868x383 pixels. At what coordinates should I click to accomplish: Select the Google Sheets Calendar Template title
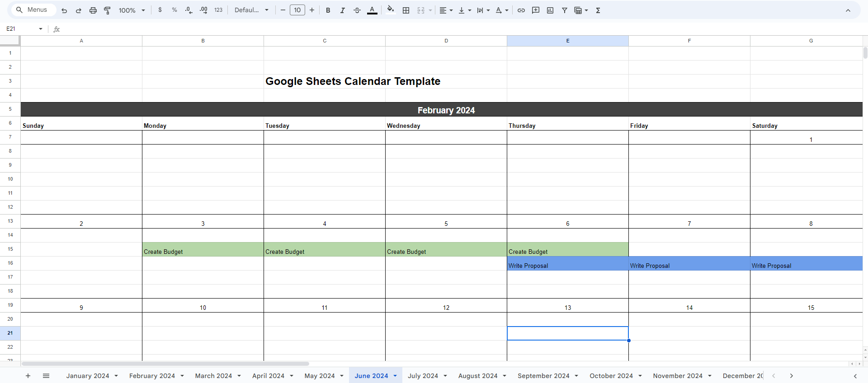click(353, 81)
